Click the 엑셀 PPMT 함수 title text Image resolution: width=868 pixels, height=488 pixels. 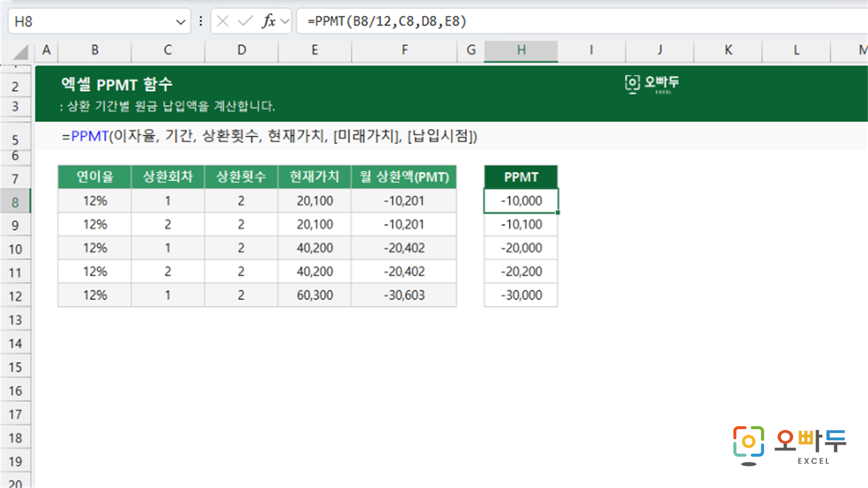(x=117, y=84)
